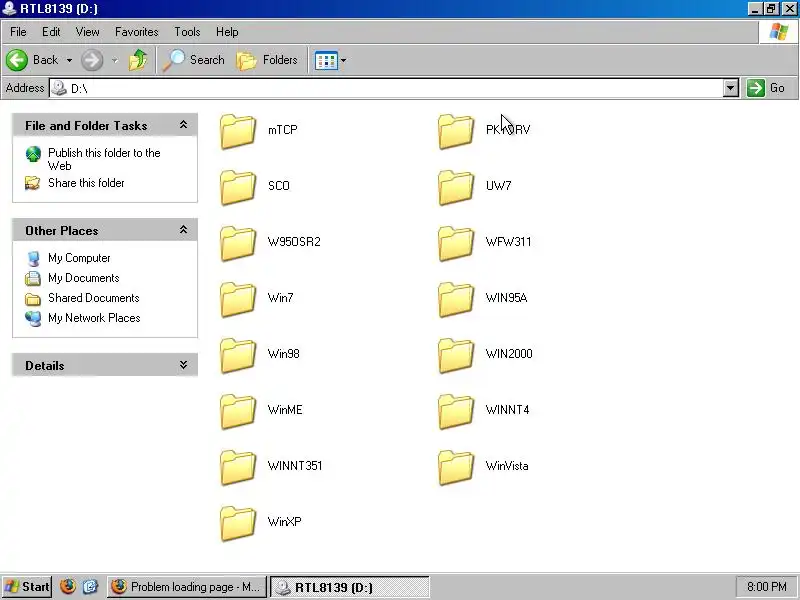800x600 pixels.
Task: Select the SCO folder icon
Action: tap(238, 187)
